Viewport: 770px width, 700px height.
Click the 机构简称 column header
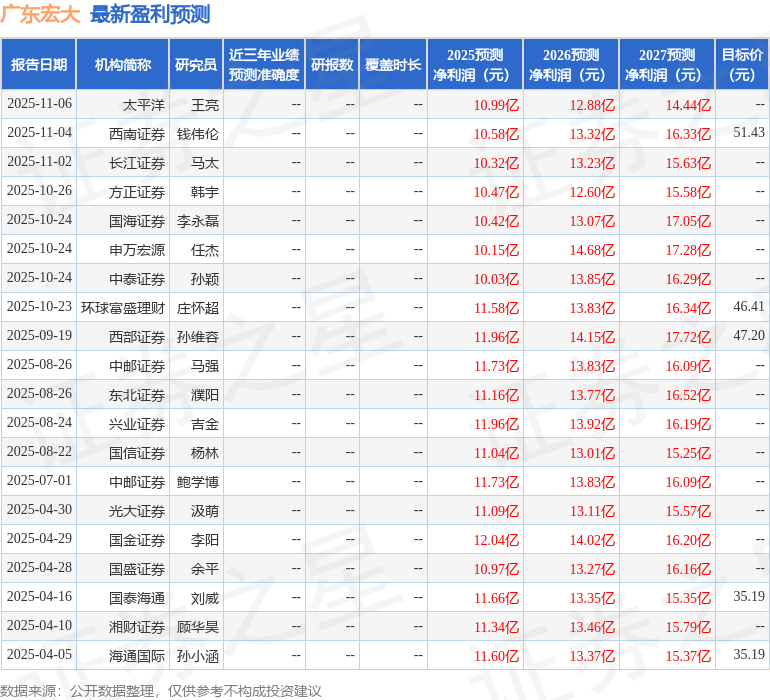click(122, 65)
